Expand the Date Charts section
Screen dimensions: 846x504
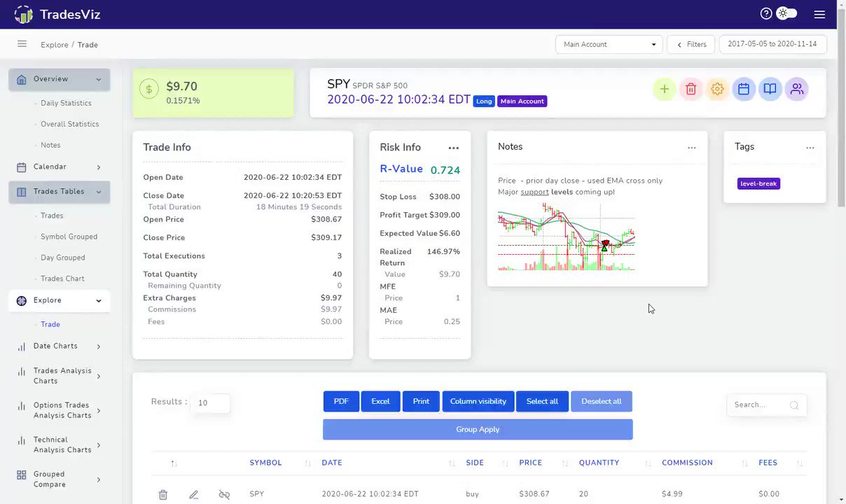(59, 346)
